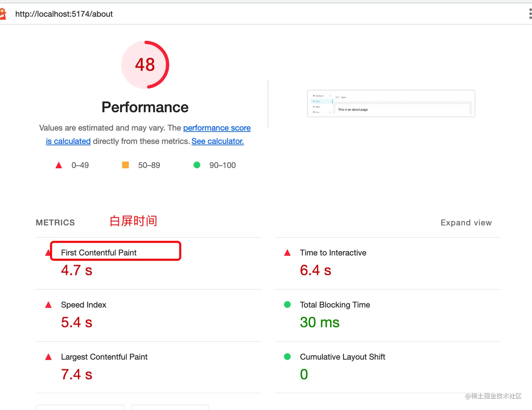
Task: Select the METRICS section heading
Action: (x=55, y=222)
